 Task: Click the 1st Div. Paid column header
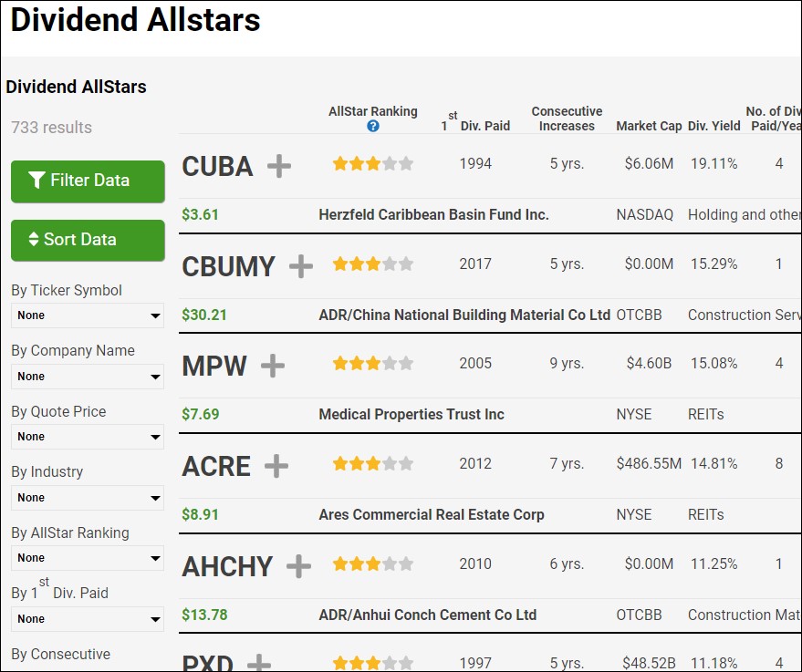475,121
